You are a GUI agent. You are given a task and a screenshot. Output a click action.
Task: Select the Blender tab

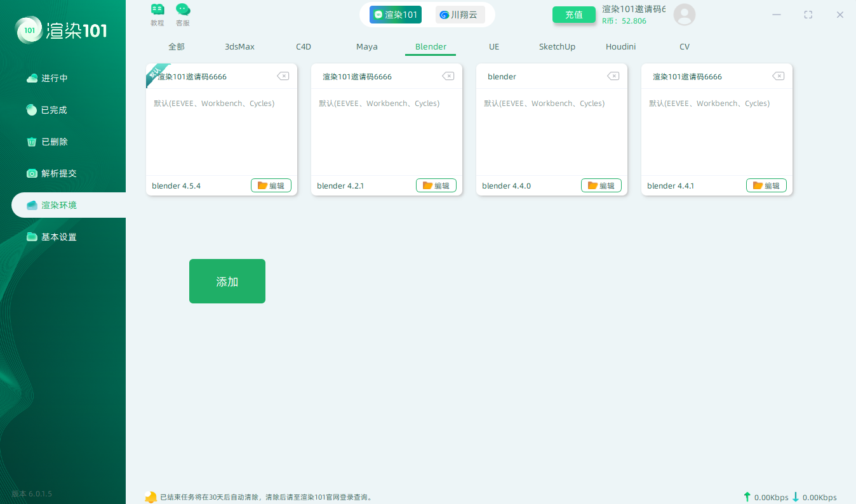[x=431, y=47]
